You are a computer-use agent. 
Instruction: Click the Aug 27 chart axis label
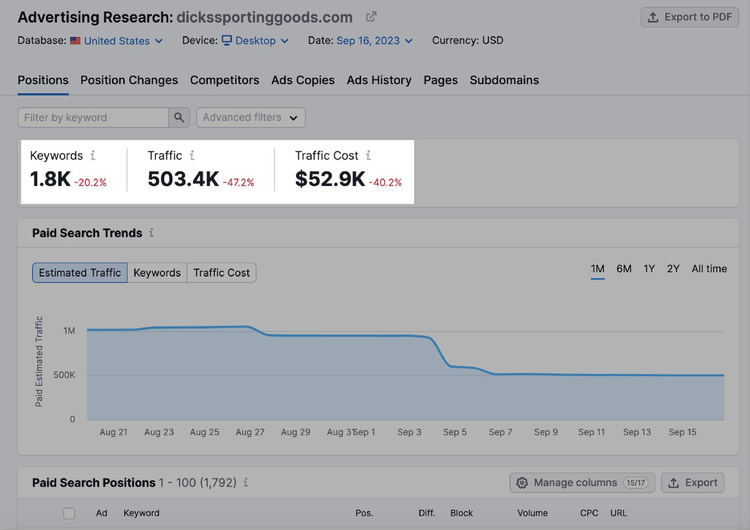pyautogui.click(x=250, y=432)
